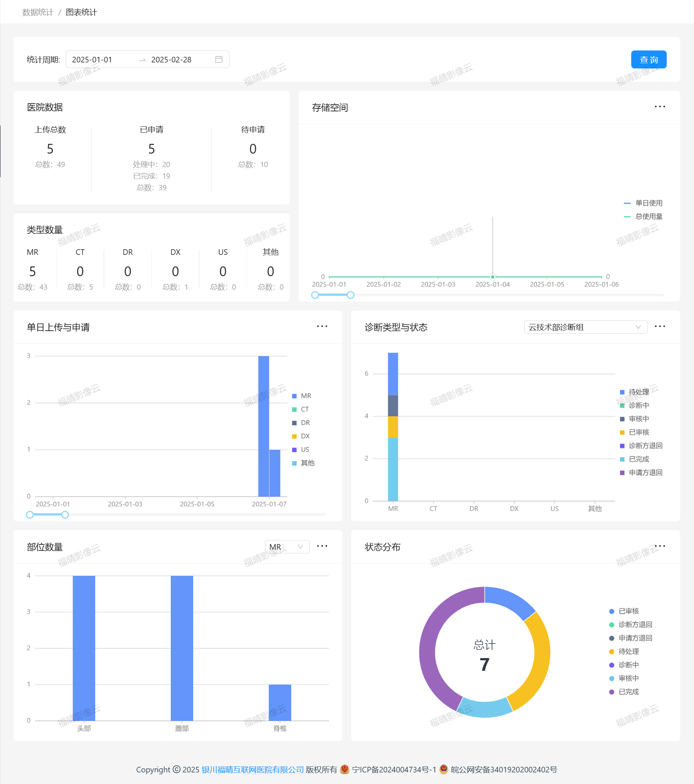Image resolution: width=694 pixels, height=784 pixels.
Task: Open more options for 状态分布 chart
Action: tap(660, 546)
